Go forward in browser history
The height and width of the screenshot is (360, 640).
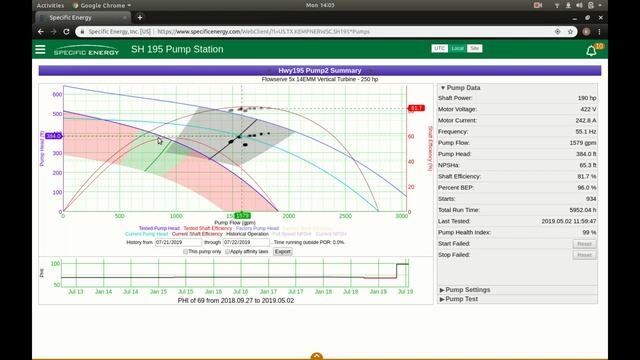coord(53,31)
